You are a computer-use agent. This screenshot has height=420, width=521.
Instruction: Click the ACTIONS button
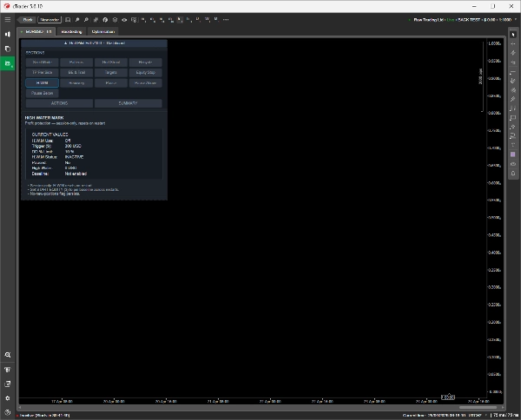(59, 103)
